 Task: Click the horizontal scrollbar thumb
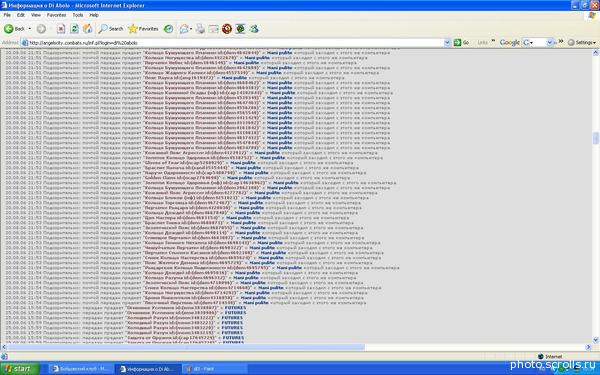tap(186, 347)
